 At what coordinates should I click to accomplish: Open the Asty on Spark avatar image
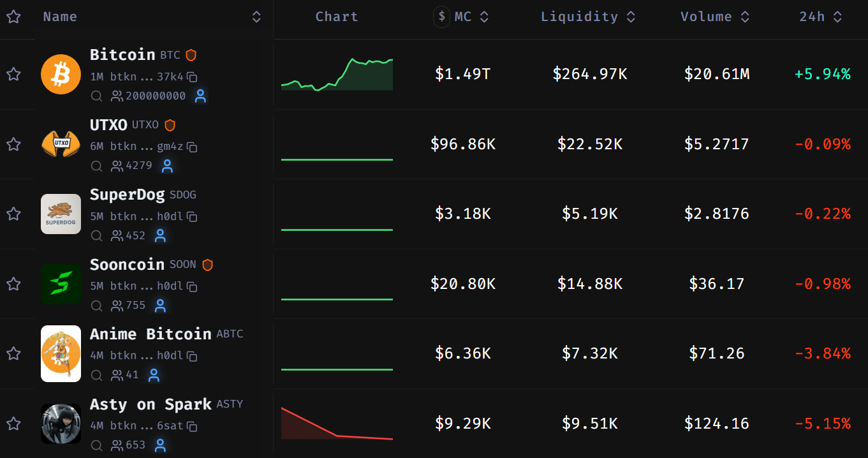click(x=61, y=424)
